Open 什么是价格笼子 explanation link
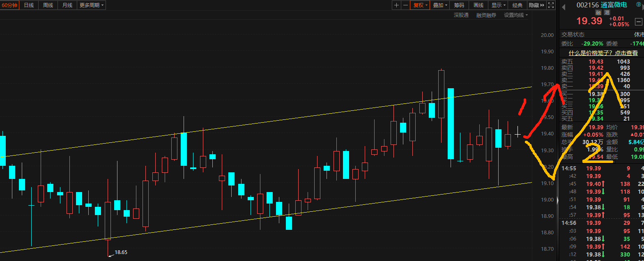 (603, 53)
